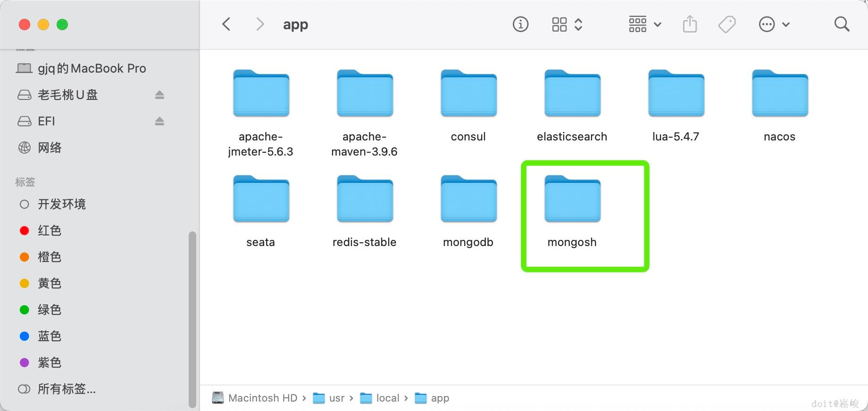This screenshot has width=868, height=411.
Task: Eject the 老毛桃U盘 drive
Action: point(159,95)
